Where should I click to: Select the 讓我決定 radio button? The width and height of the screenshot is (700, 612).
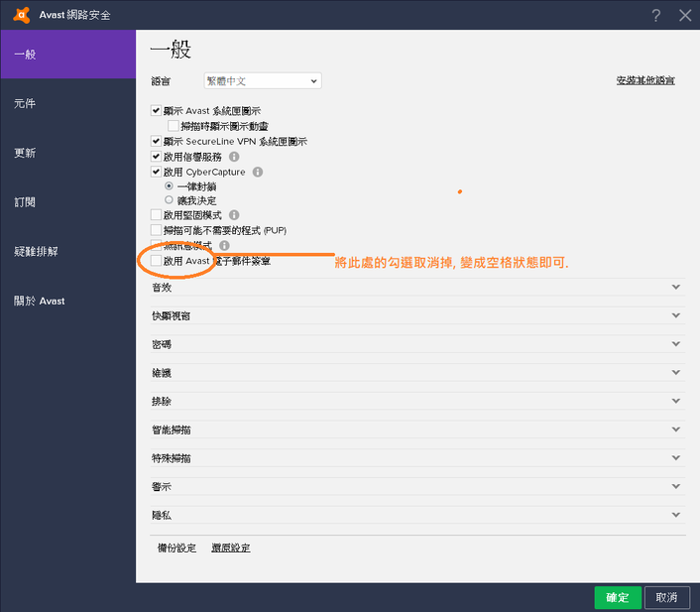click(x=169, y=199)
